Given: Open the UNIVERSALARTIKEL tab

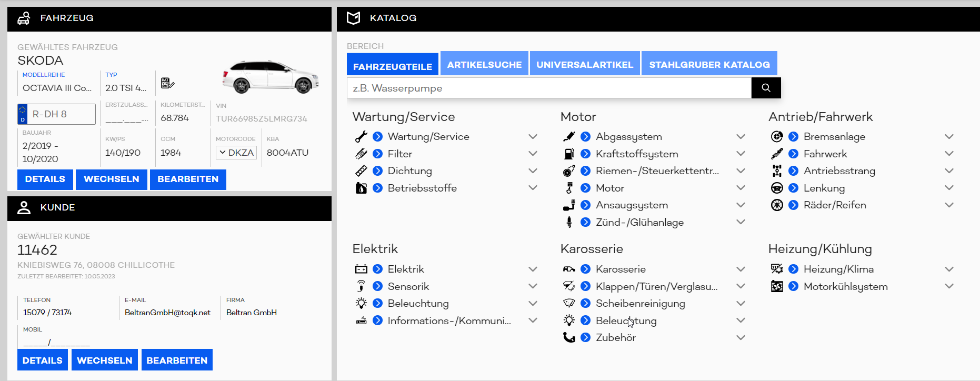Looking at the screenshot, I should pyautogui.click(x=585, y=64).
